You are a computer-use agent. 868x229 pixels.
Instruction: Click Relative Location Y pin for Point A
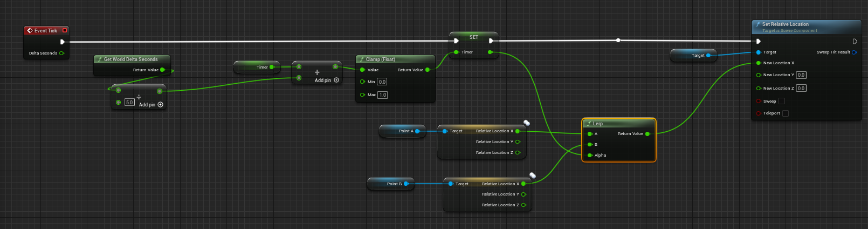coord(518,142)
